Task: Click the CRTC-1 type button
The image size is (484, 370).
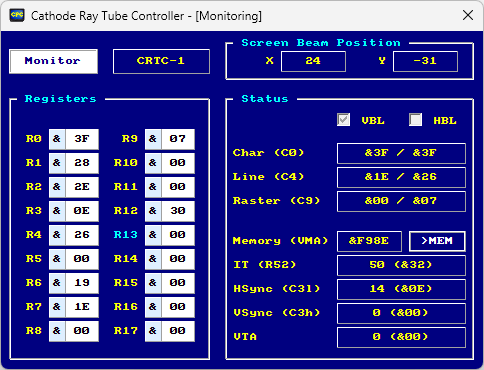Action: pos(161,61)
